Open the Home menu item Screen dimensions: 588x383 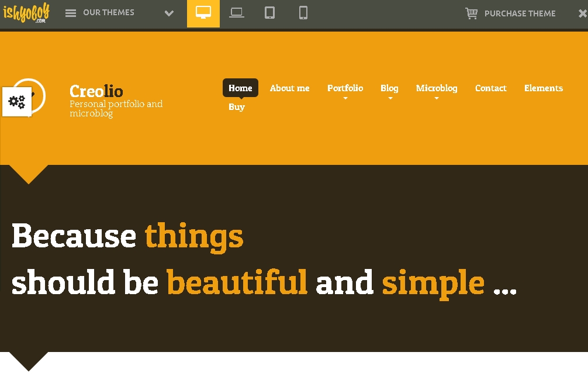240,88
